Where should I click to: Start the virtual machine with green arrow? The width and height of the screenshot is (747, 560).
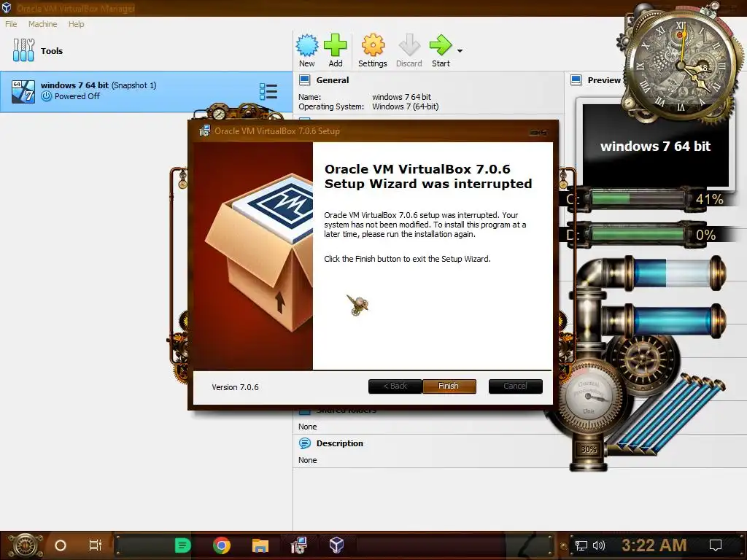(441, 45)
